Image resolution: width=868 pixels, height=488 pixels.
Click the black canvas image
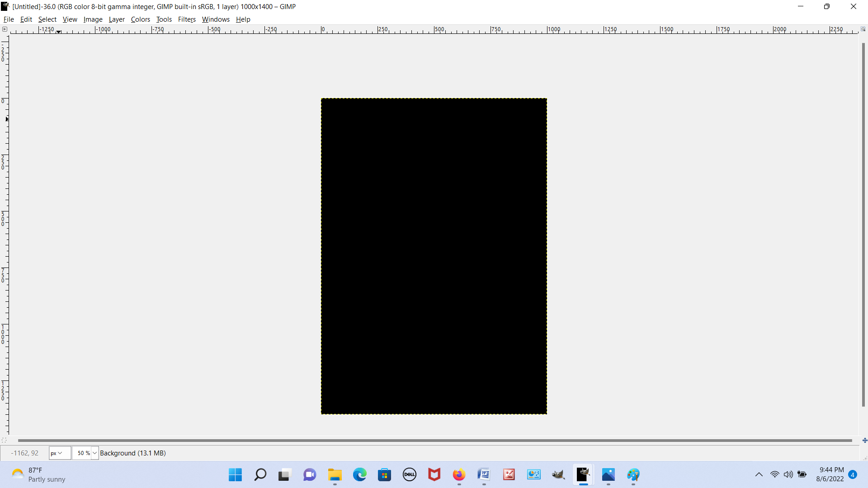pos(434,256)
